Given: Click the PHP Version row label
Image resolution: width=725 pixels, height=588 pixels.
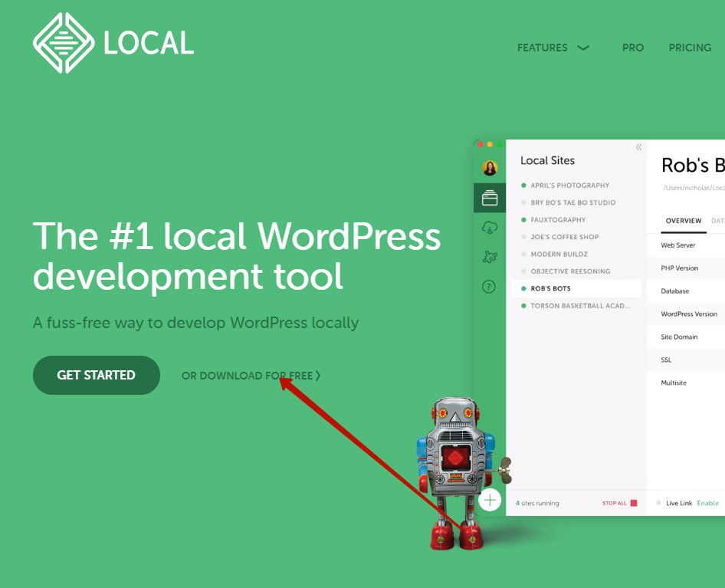Looking at the screenshot, I should click(x=679, y=268).
